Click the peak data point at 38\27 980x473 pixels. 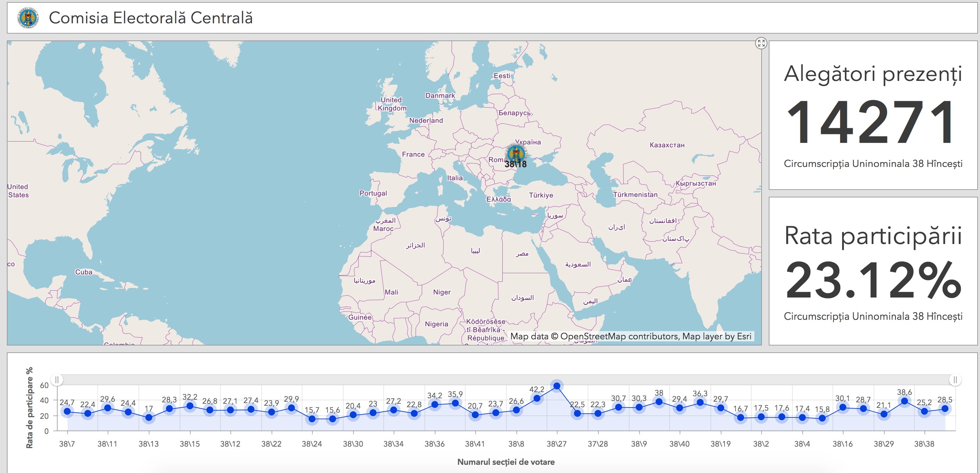(x=557, y=386)
